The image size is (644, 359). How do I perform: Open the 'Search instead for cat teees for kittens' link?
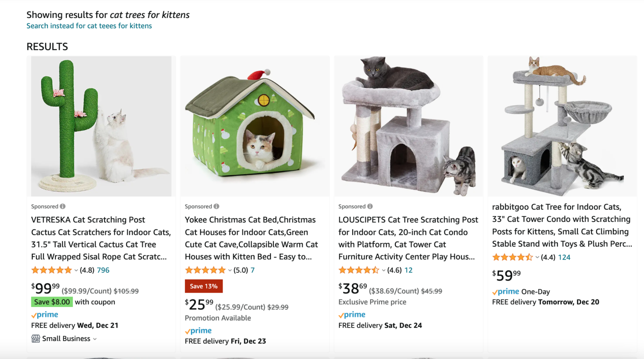[89, 26]
